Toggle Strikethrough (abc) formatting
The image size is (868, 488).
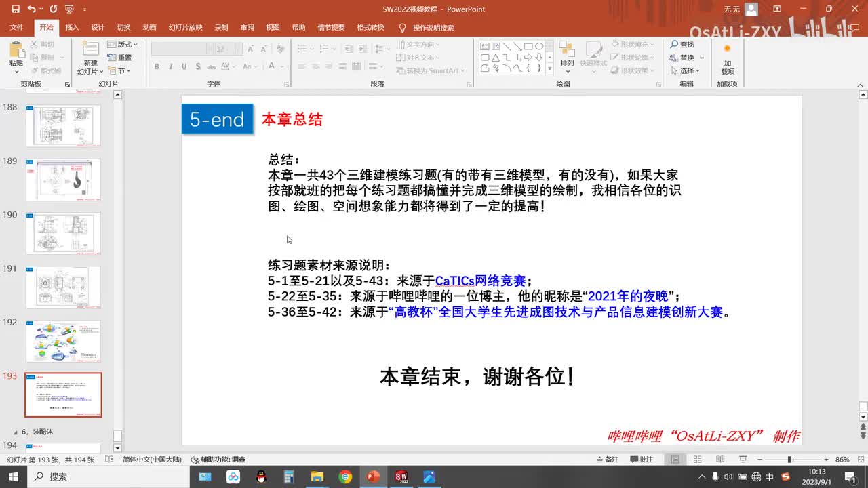tap(212, 66)
